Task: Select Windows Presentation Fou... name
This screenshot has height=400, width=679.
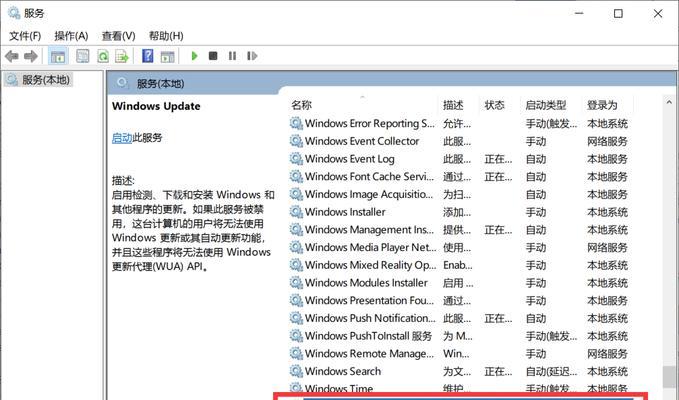Action: (369, 300)
